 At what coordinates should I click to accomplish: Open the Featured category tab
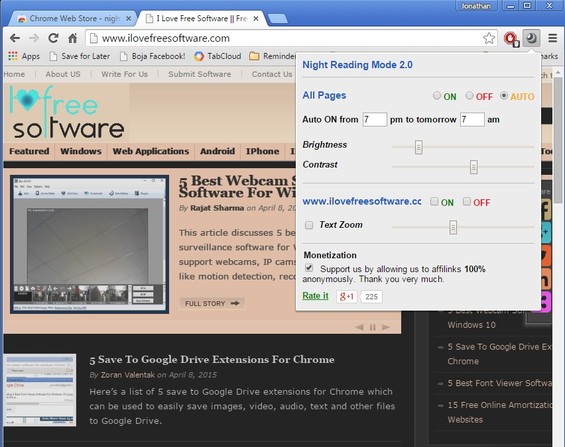coord(29,151)
